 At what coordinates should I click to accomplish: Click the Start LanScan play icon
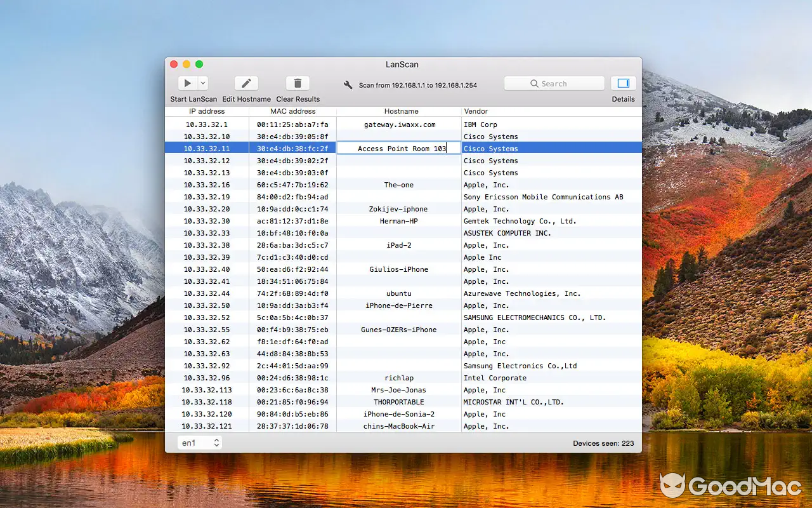click(186, 82)
